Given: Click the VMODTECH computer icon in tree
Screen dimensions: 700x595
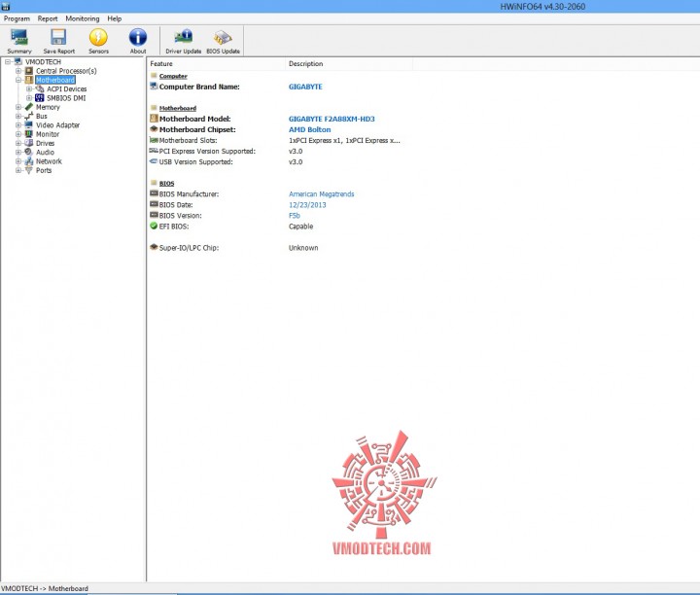Looking at the screenshot, I should pos(17,61).
